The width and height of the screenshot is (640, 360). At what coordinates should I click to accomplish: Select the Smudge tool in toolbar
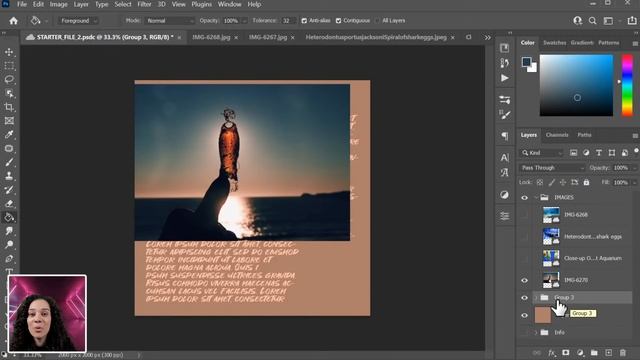pyautogui.click(x=9, y=231)
